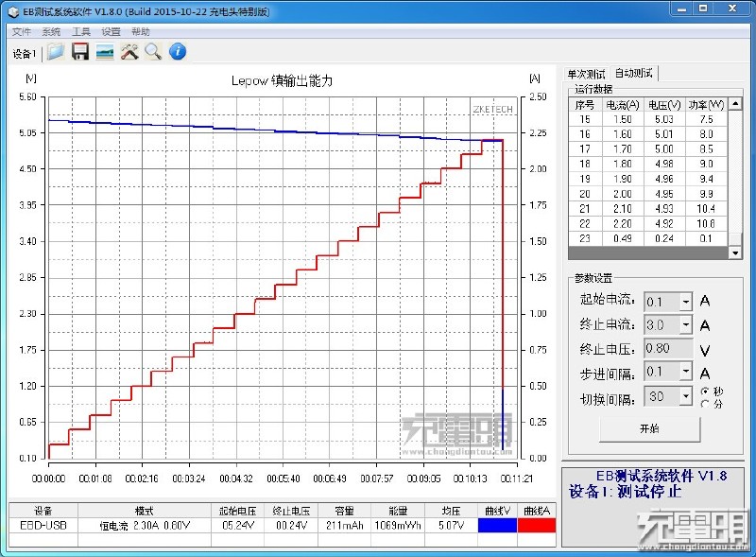Screen dimensions: 756x557
Task: Activate zoom using the magnifier icon
Action: click(155, 52)
